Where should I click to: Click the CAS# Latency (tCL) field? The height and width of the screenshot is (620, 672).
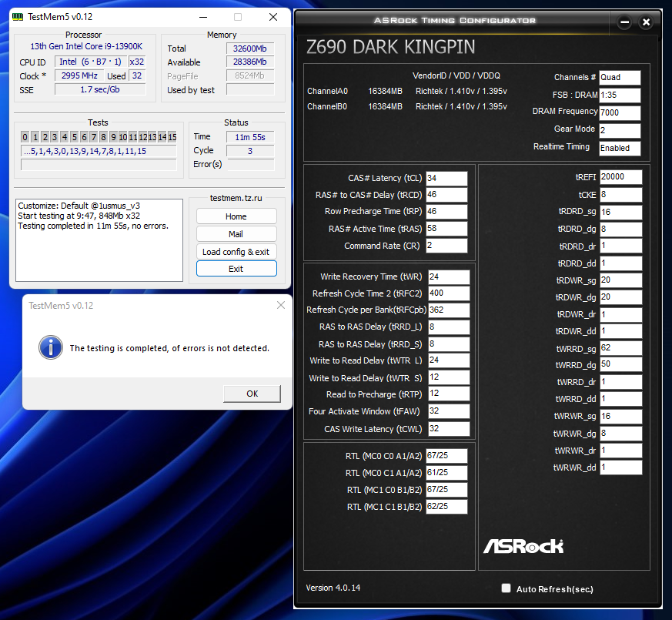(x=446, y=179)
